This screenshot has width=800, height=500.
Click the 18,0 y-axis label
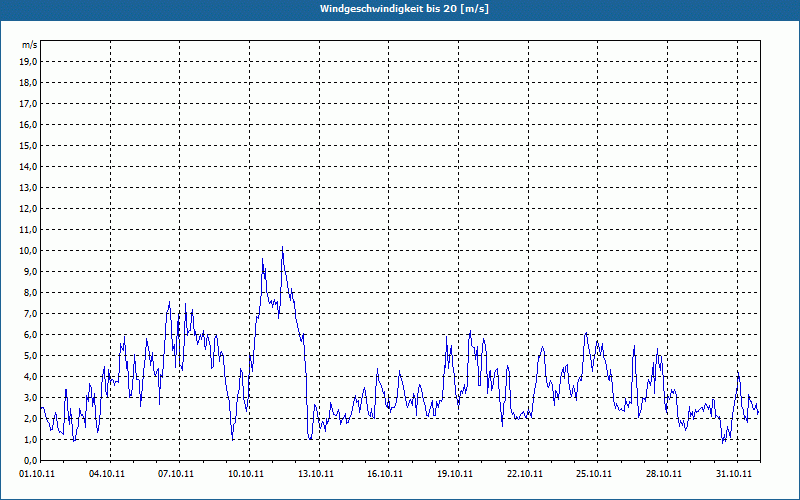pos(28,83)
